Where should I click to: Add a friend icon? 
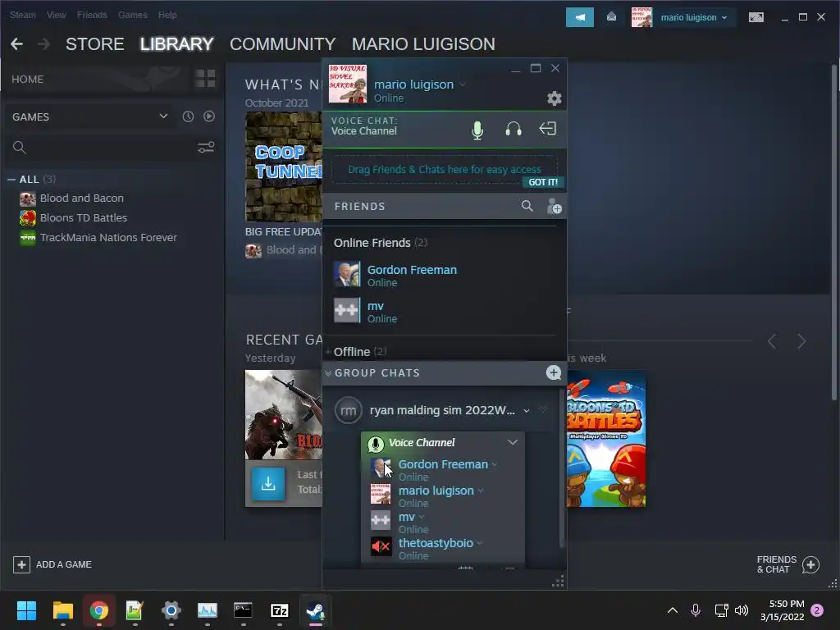click(x=554, y=206)
